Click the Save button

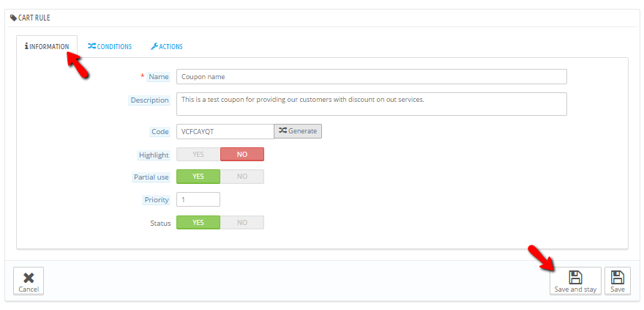point(618,281)
